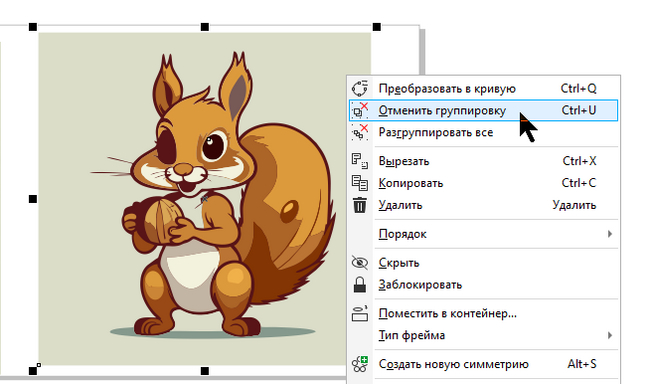Click the middle-left selection handle
Viewport: 650px width, 384px height.
pos(33,199)
